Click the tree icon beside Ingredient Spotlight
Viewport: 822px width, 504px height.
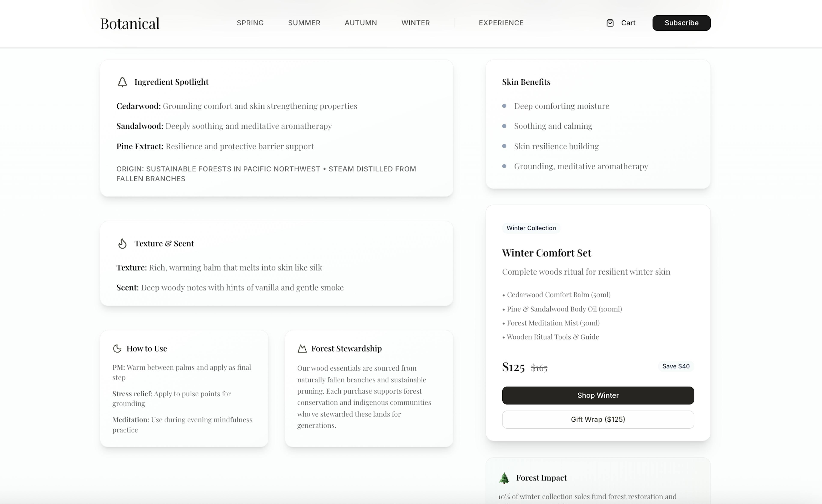tap(122, 82)
